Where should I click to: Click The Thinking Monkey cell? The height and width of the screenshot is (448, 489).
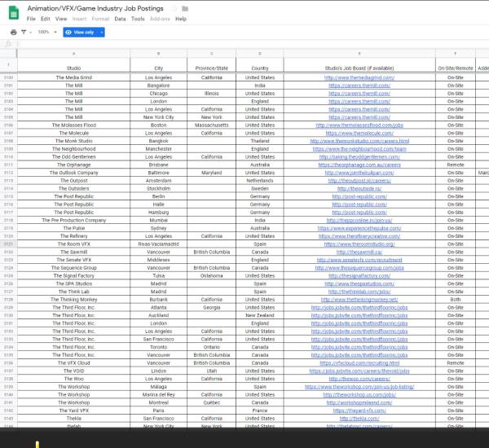pyautogui.click(x=73, y=300)
